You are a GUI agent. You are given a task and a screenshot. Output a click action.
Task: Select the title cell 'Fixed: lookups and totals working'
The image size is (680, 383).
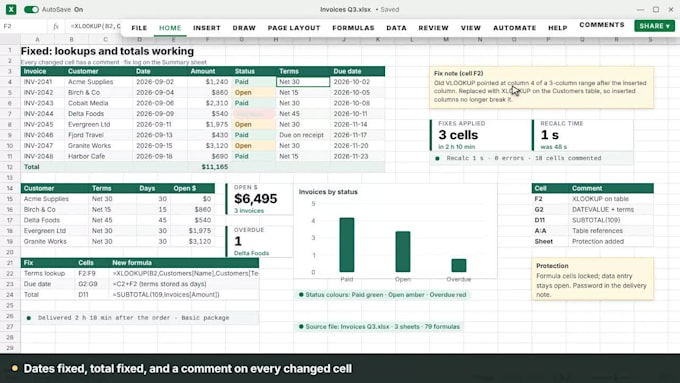click(107, 51)
